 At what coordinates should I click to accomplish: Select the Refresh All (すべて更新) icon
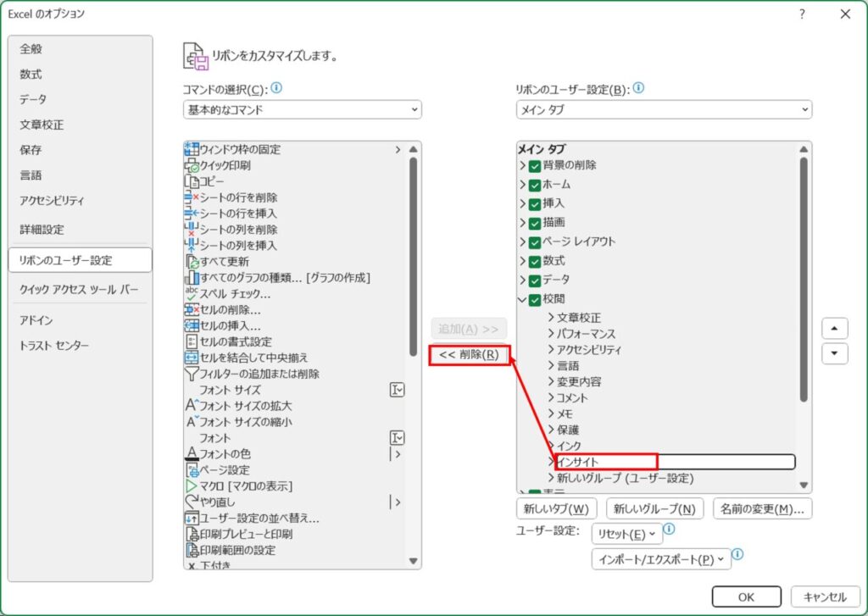(x=192, y=261)
